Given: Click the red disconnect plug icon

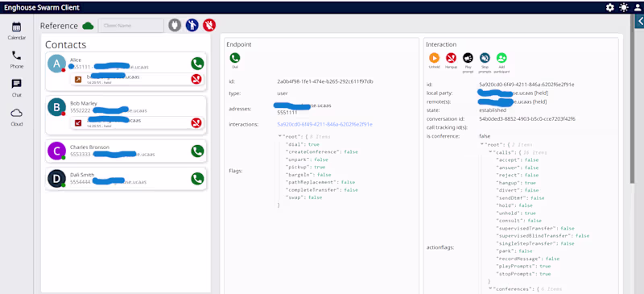Looking at the screenshot, I should click(209, 26).
